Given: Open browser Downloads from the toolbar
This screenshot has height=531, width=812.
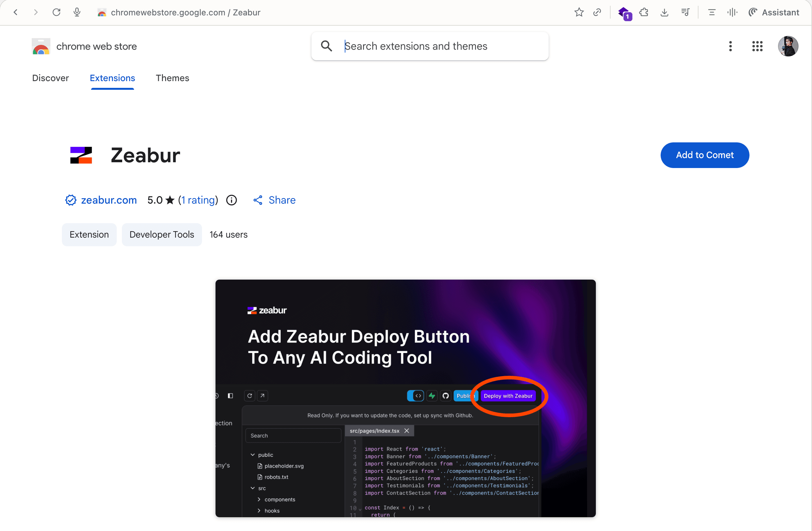Looking at the screenshot, I should click(664, 12).
